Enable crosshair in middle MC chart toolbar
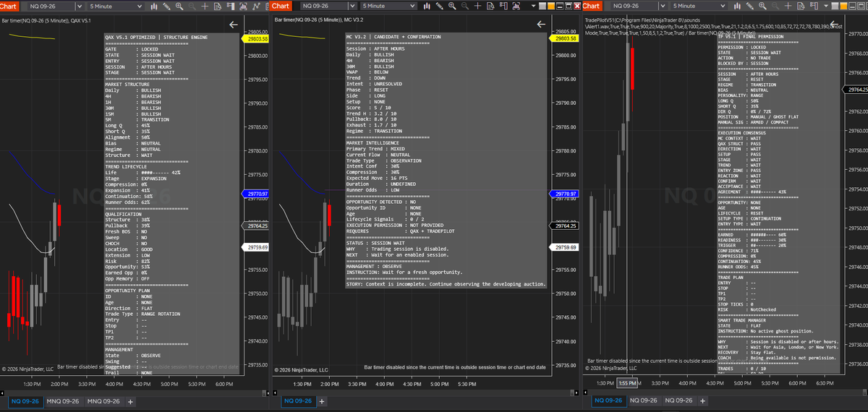Viewport: 868px width, 412px height. pos(477,7)
